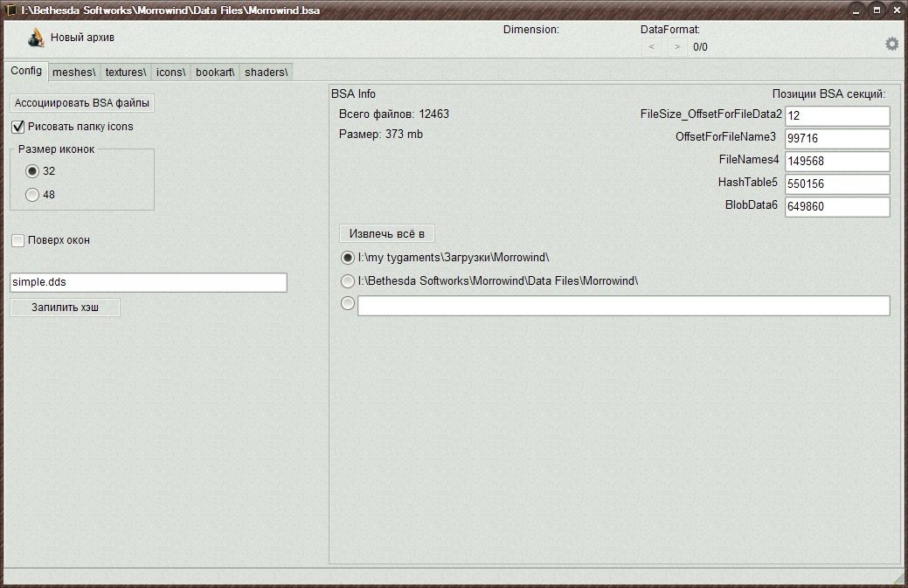Click the empty custom extraction path field

click(x=624, y=306)
